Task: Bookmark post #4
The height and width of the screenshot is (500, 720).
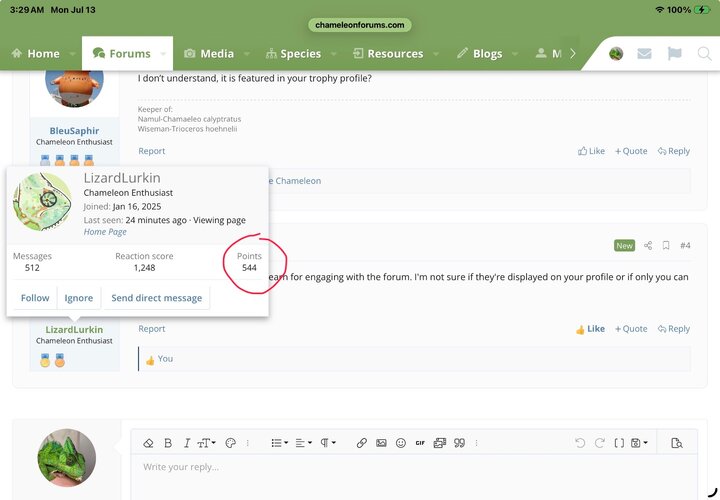Action: pyautogui.click(x=666, y=246)
